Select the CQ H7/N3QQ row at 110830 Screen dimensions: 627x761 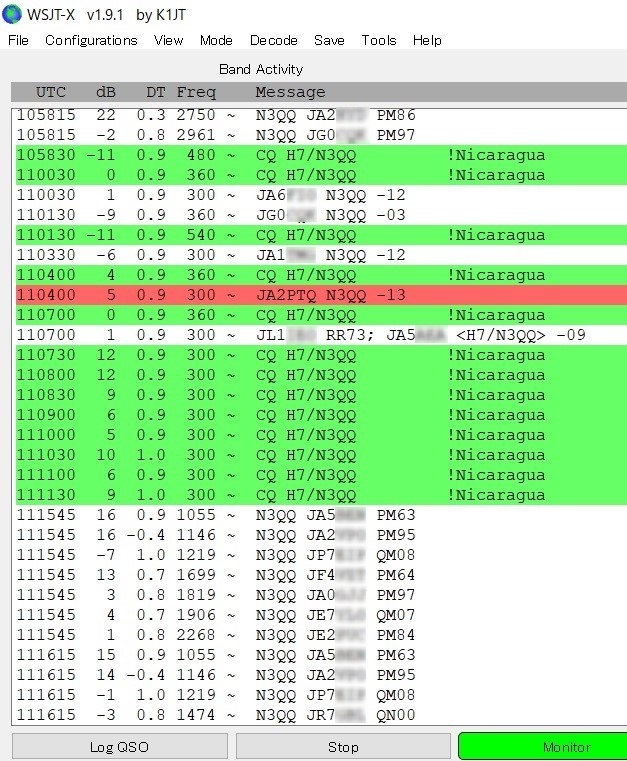321,395
